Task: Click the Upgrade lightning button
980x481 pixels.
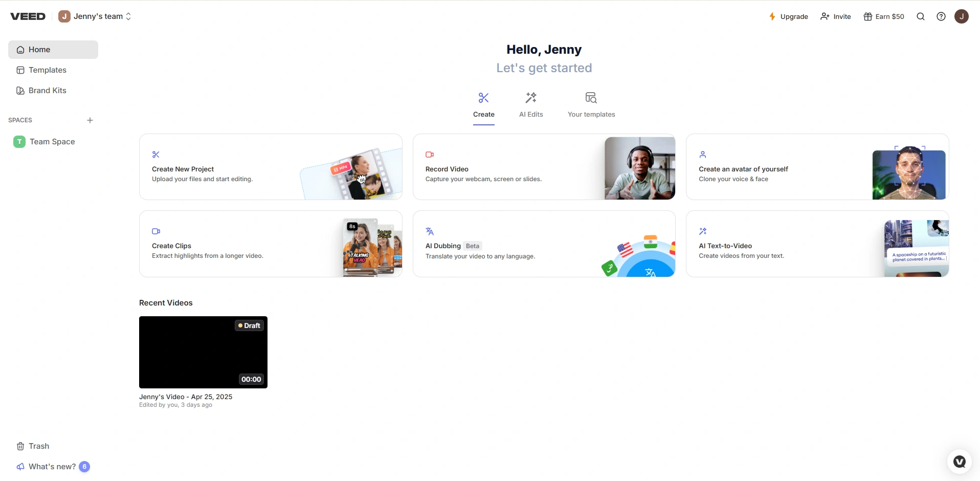Action: [x=788, y=16]
